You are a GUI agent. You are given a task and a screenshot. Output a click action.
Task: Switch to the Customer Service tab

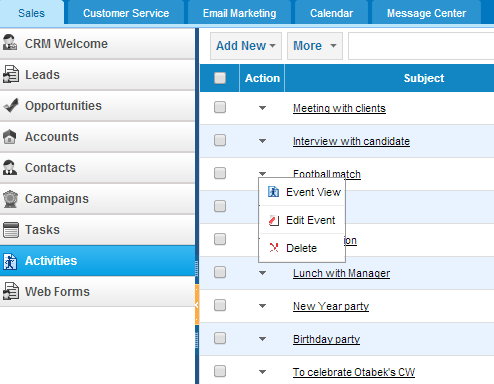pos(126,13)
